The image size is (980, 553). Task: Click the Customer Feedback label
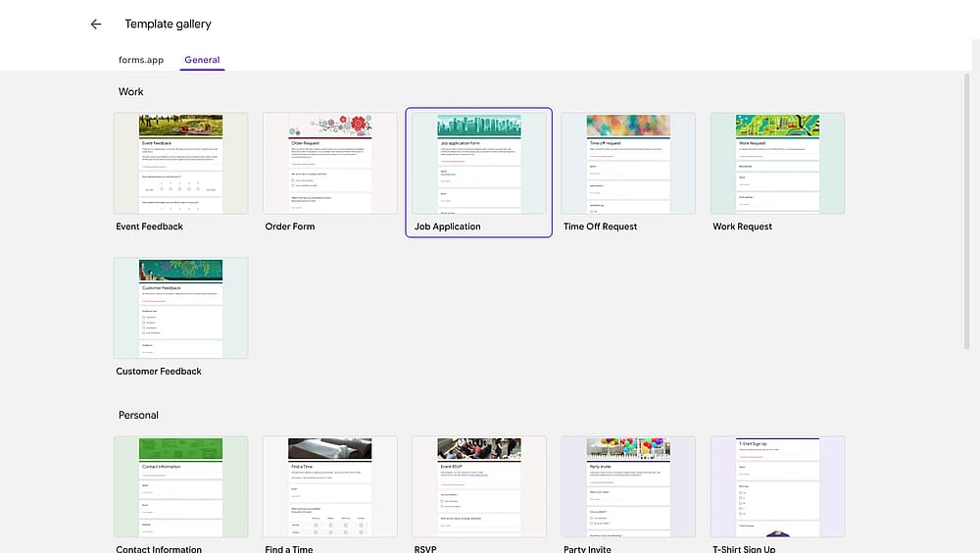coord(159,371)
